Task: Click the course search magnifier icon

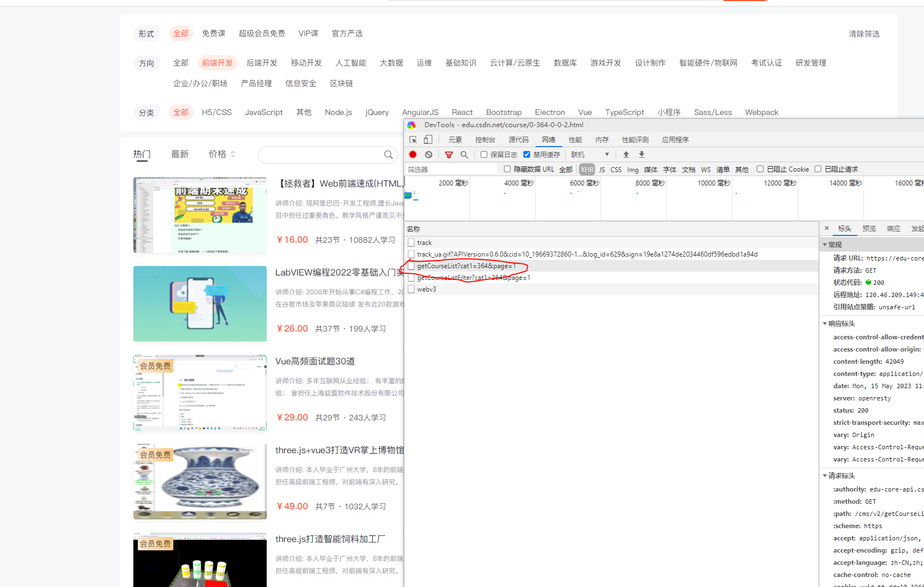Action: tap(388, 155)
